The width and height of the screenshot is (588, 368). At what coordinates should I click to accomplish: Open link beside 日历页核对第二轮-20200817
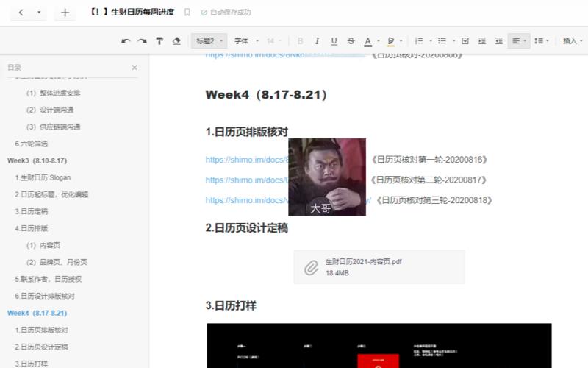[247, 180]
